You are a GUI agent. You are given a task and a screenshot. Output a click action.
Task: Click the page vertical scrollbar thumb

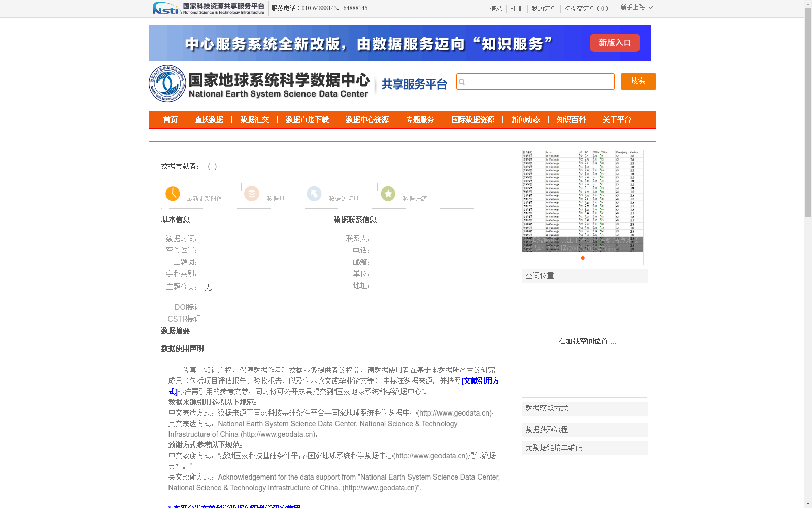click(808, 112)
